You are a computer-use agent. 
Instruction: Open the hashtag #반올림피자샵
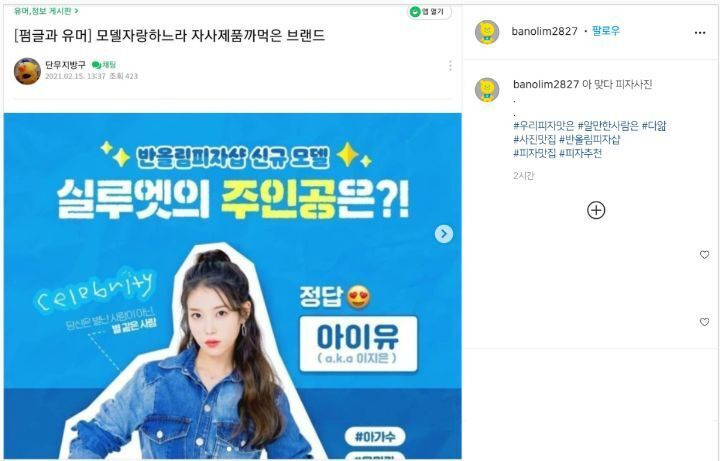(x=590, y=140)
